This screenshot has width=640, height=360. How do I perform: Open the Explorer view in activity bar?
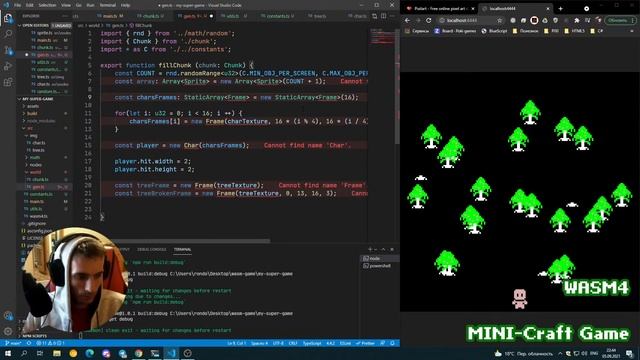[x=8, y=18]
